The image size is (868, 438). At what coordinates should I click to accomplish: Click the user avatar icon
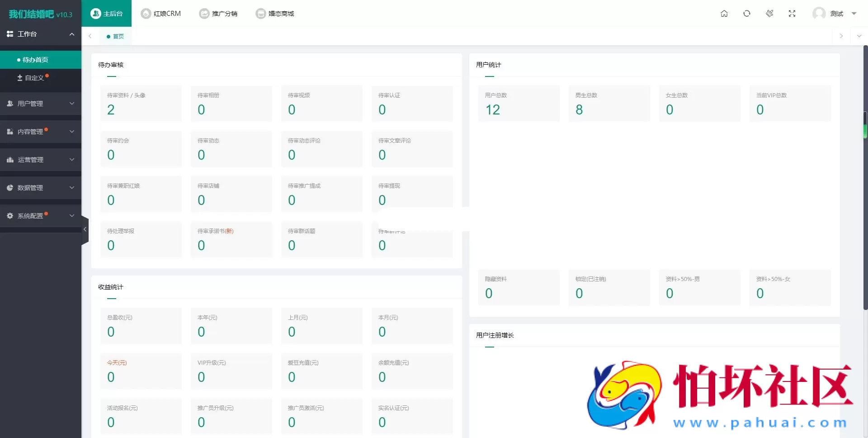coord(819,14)
